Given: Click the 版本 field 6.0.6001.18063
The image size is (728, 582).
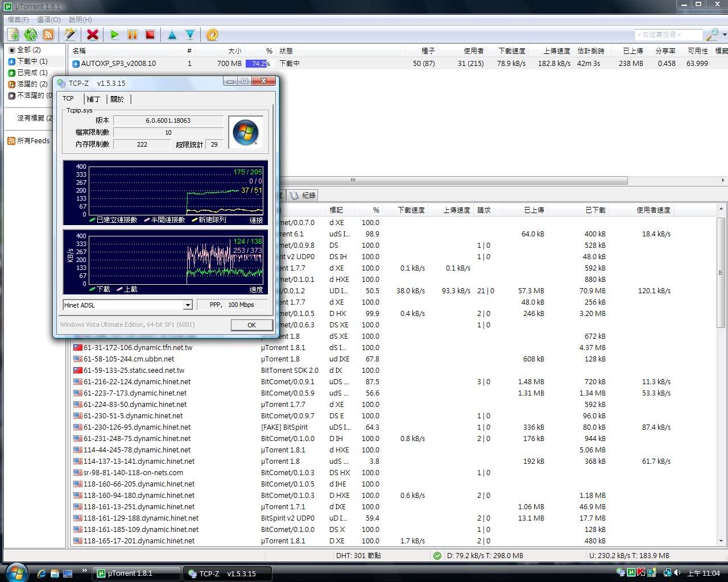Looking at the screenshot, I should click(x=168, y=120).
